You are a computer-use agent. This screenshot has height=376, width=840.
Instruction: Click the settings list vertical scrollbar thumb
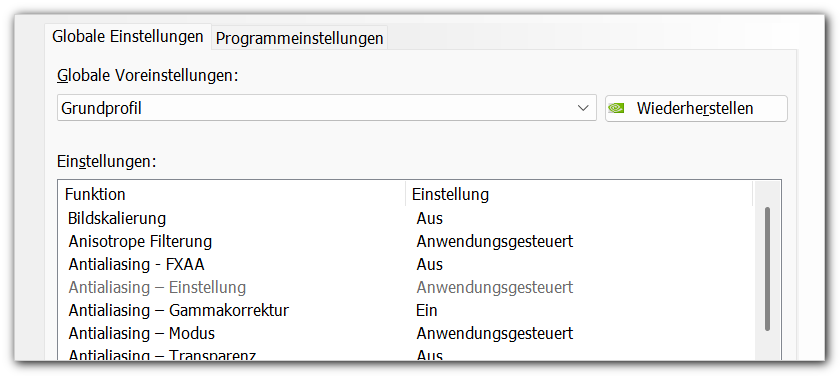pyautogui.click(x=767, y=269)
